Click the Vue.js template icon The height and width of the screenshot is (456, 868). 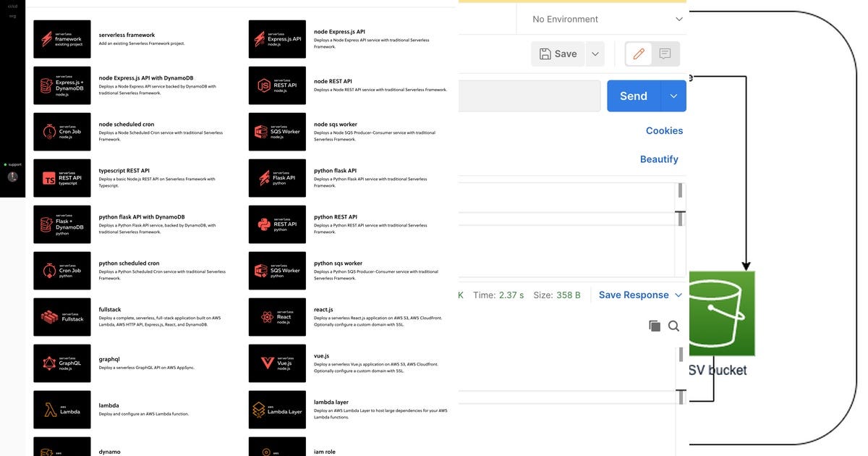pyautogui.click(x=277, y=363)
